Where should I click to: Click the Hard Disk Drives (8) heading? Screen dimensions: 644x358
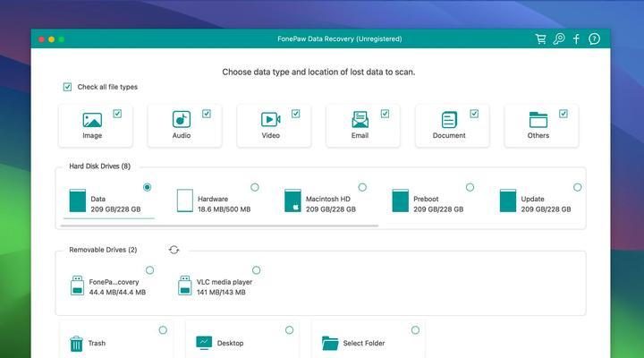100,166
